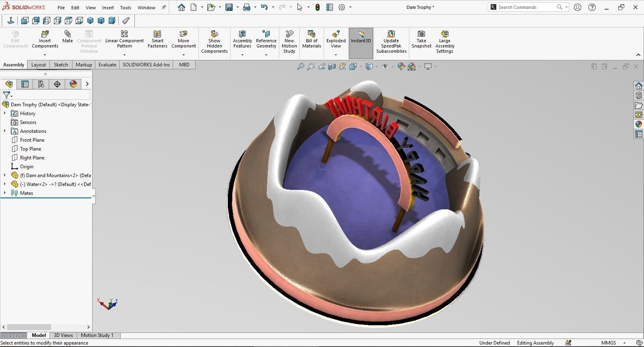The height and width of the screenshot is (347, 644).
Task: Click the Appearances task pane icon
Action: (639, 124)
